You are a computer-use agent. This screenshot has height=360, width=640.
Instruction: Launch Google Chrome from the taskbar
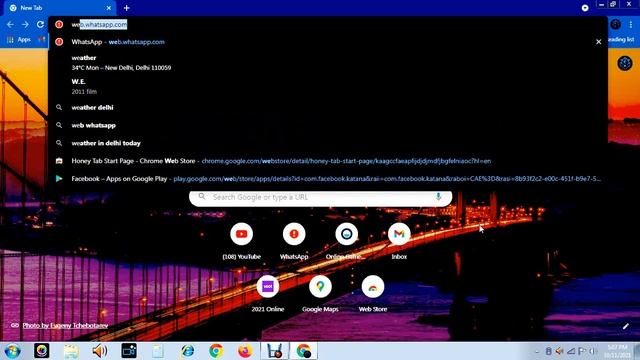[216, 351]
